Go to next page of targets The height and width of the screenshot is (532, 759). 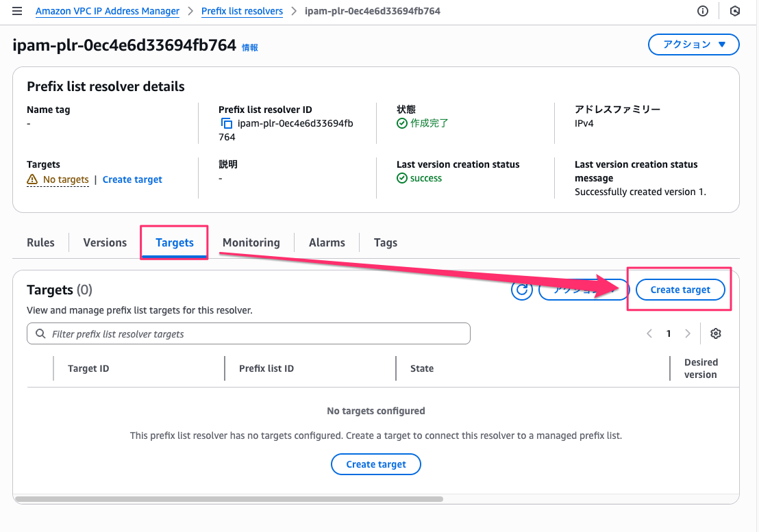click(x=688, y=333)
